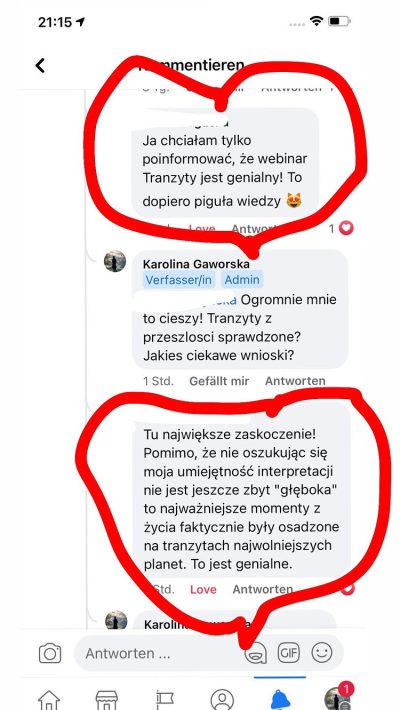Click 'Gefällt mir' under Karolina's comment

coord(219,381)
